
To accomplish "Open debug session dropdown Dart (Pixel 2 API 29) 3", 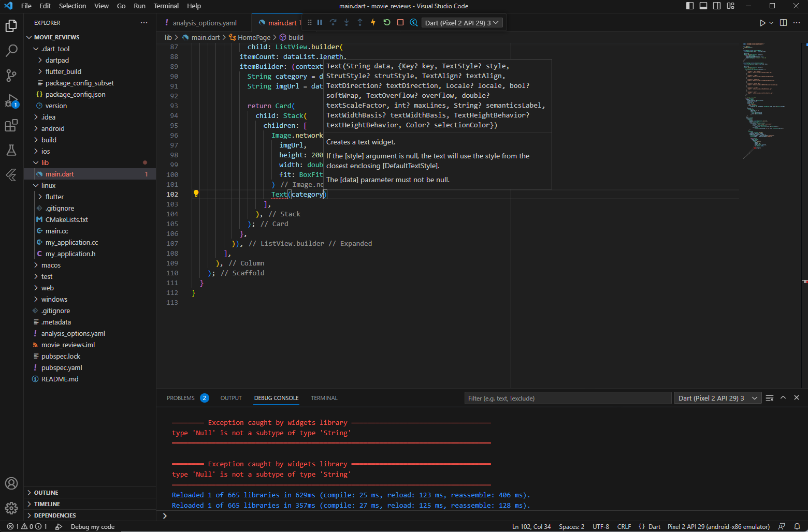I will [462, 23].
